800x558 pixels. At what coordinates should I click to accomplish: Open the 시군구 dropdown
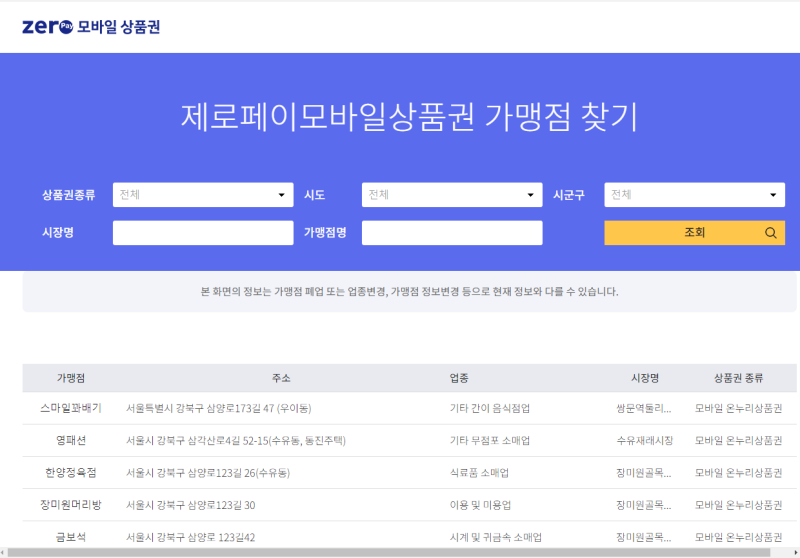tap(694, 195)
